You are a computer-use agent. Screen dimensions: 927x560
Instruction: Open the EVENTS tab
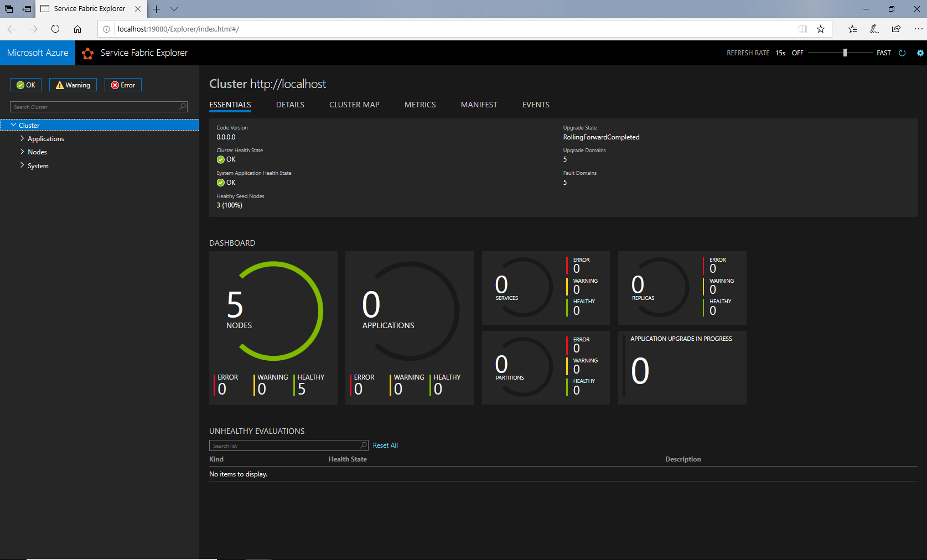tap(536, 105)
